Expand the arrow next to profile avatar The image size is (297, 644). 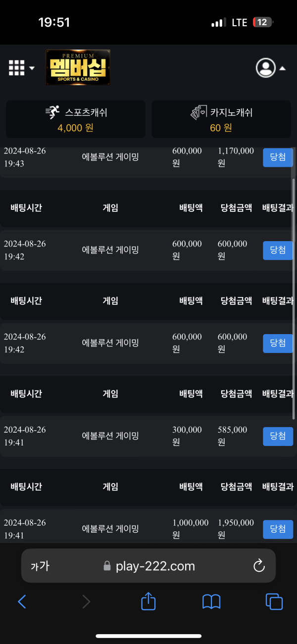click(x=283, y=68)
